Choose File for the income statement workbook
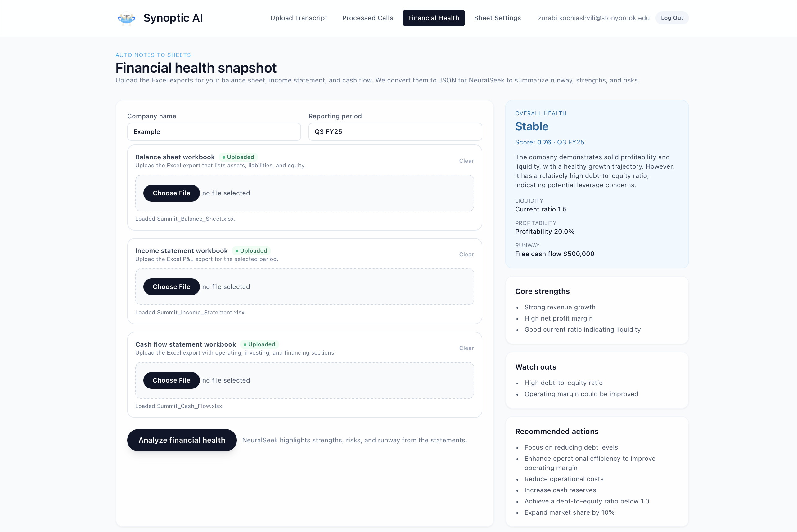Viewport: 797px width, 532px height. click(x=171, y=287)
